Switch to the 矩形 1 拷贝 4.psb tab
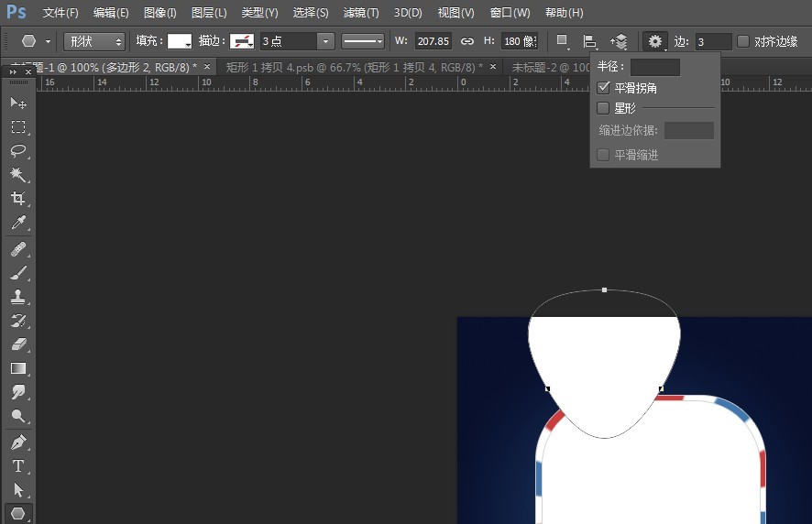The image size is (812, 524). [355, 67]
